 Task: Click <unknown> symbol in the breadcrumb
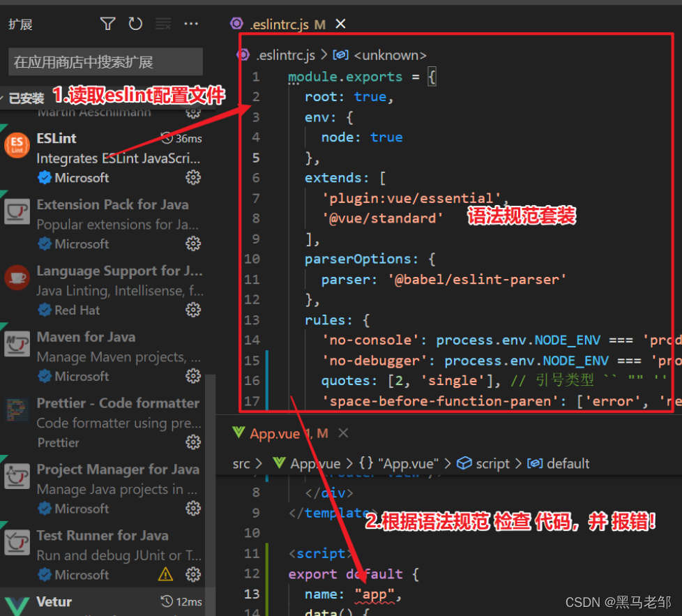pos(390,55)
